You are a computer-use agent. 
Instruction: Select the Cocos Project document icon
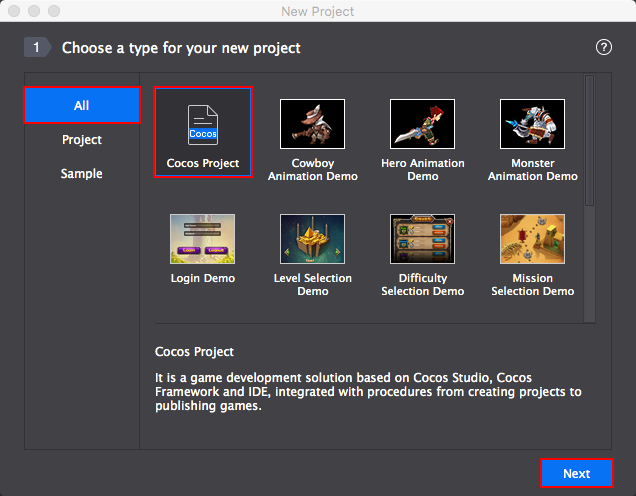click(x=203, y=125)
